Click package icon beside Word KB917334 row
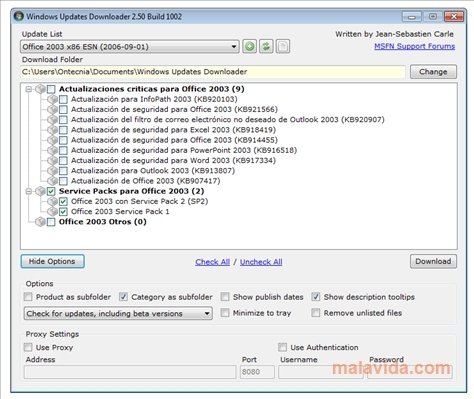The width and height of the screenshot is (474, 399). pyautogui.click(x=52, y=160)
